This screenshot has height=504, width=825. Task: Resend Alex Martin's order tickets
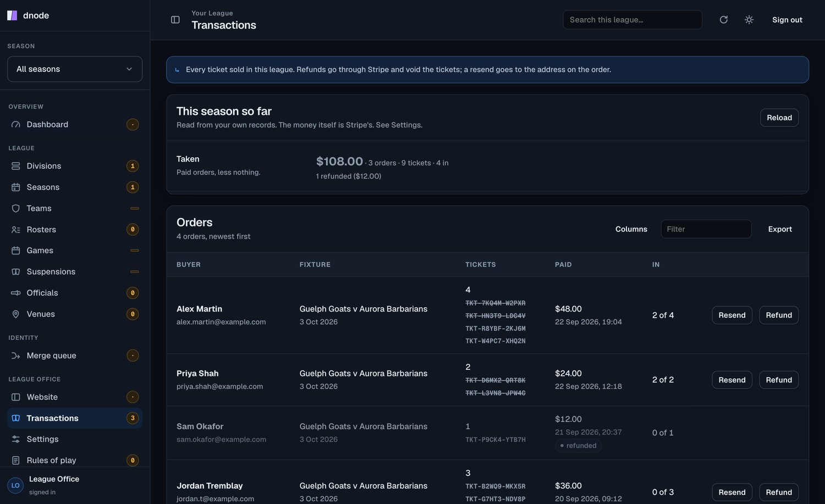click(x=732, y=315)
